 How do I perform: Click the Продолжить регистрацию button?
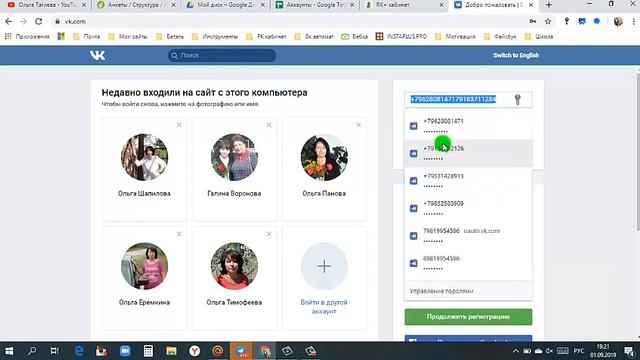point(468,317)
